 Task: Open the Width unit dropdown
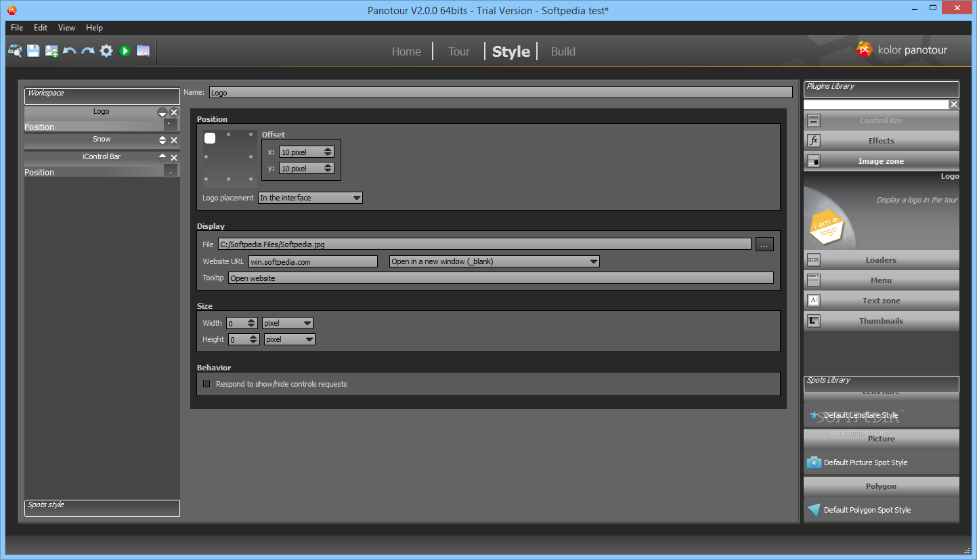click(288, 323)
